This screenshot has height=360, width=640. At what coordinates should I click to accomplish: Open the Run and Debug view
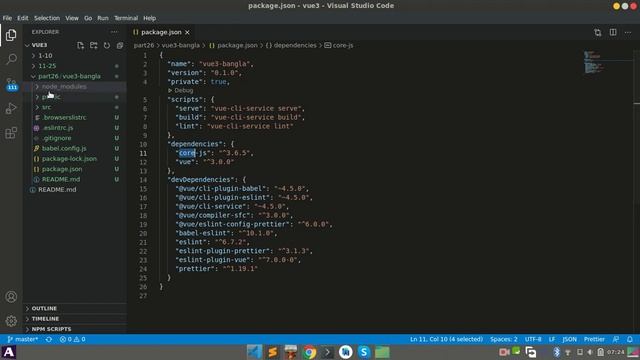[x=11, y=109]
